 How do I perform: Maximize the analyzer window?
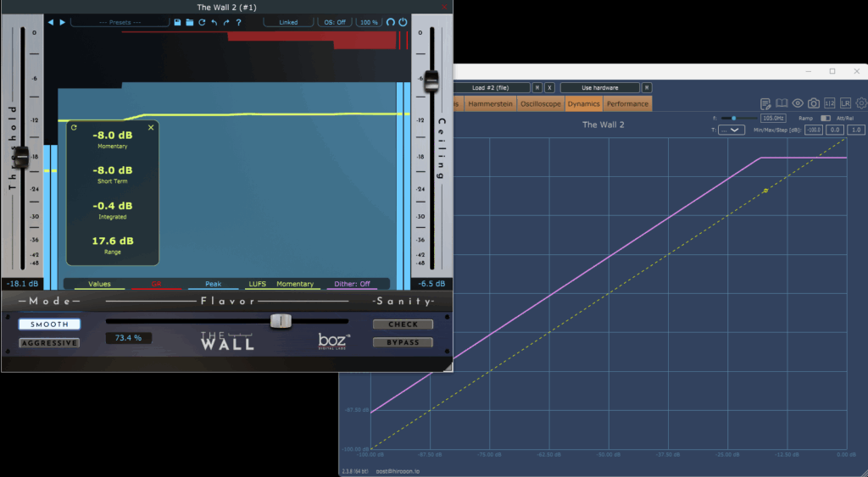(832, 71)
